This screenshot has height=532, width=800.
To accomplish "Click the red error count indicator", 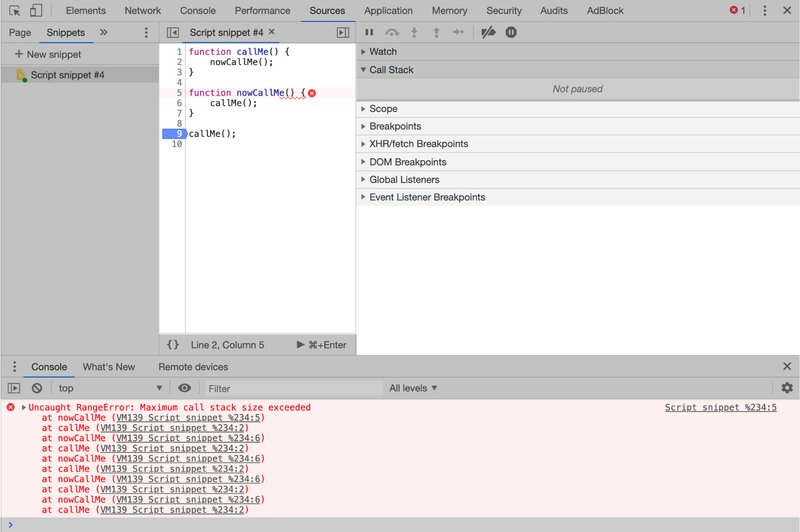I will [738, 10].
